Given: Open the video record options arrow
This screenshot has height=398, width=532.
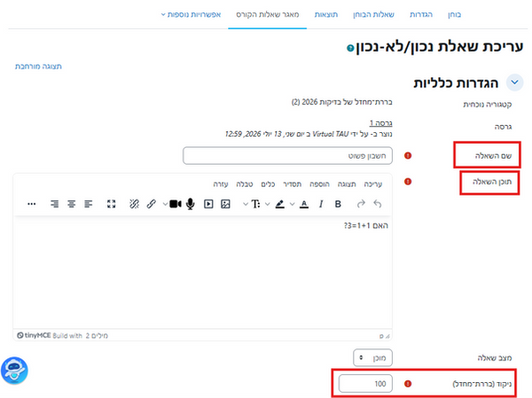Looking at the screenshot, I should pos(165,204).
